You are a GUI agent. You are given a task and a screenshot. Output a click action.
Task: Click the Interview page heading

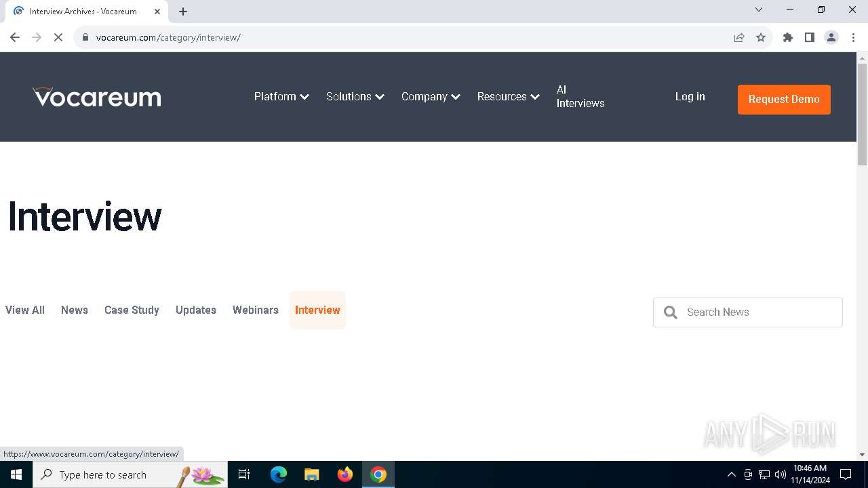click(85, 217)
